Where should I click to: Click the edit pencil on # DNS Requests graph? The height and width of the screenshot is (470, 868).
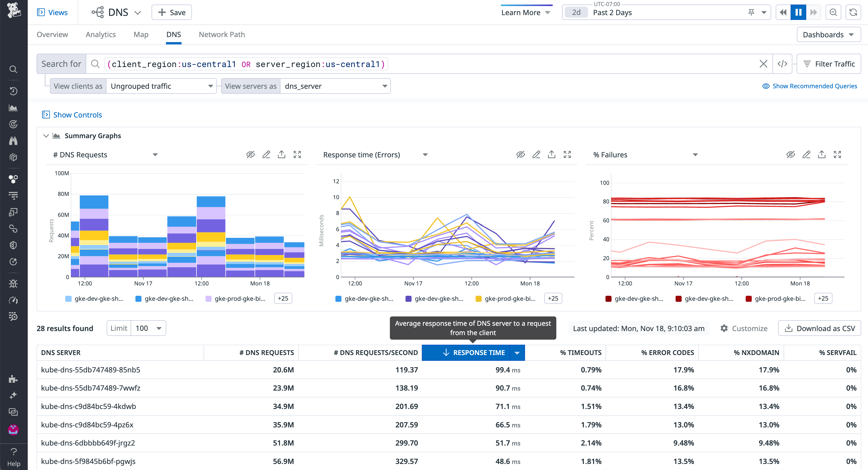tap(266, 154)
